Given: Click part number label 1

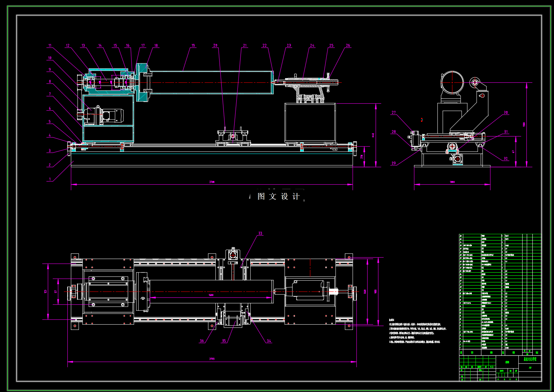Looking at the screenshot, I should 50,179.
